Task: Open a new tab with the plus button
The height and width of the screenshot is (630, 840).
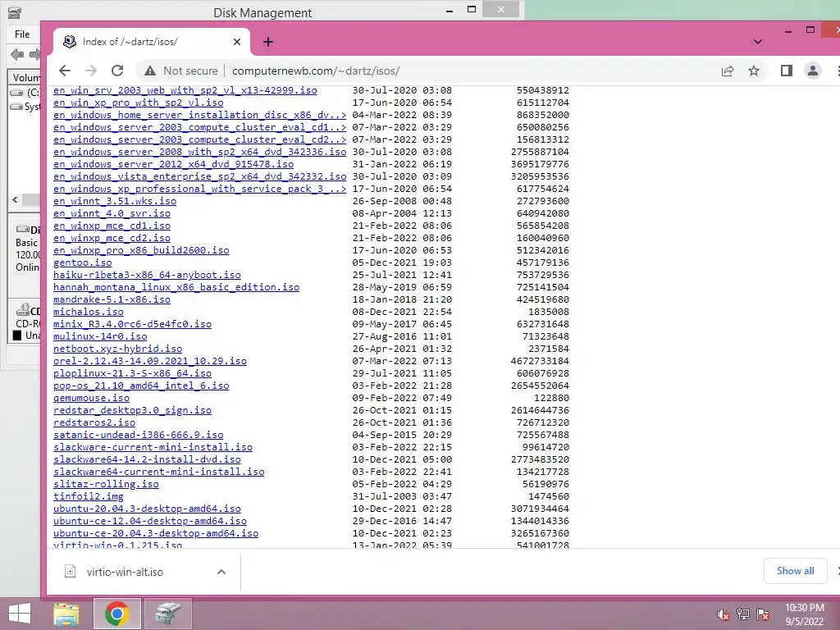Action: [x=268, y=42]
